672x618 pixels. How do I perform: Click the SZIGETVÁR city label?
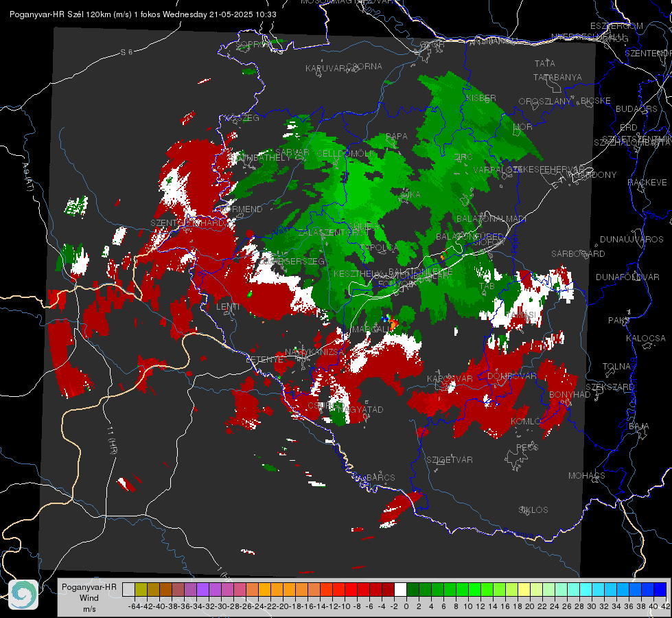click(450, 460)
